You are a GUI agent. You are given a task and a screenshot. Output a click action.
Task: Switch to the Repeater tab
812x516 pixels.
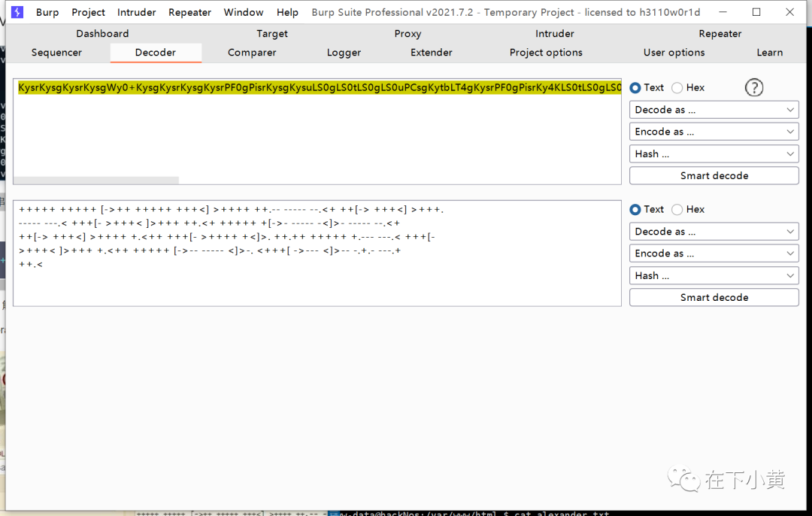(x=720, y=34)
